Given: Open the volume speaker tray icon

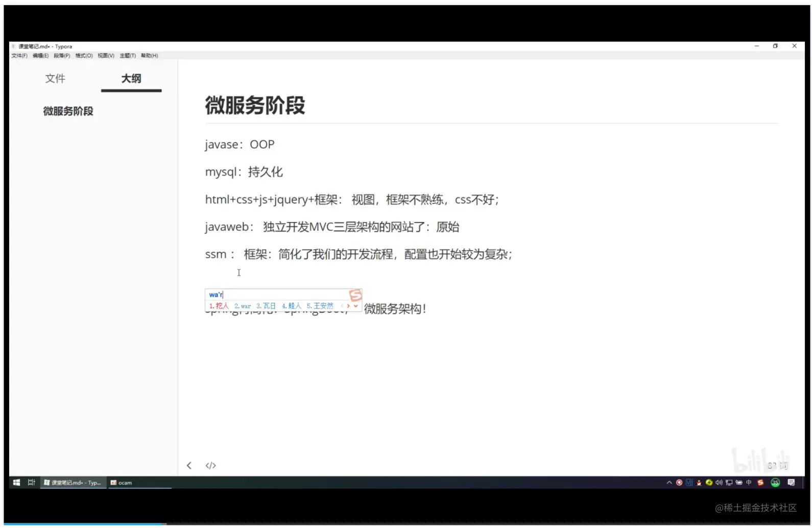Looking at the screenshot, I should coord(719,483).
